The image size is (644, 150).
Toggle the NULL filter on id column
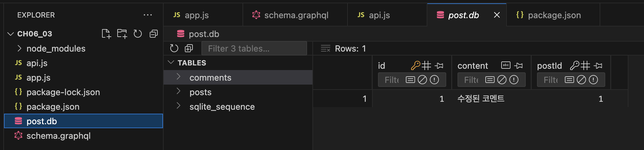tap(422, 80)
